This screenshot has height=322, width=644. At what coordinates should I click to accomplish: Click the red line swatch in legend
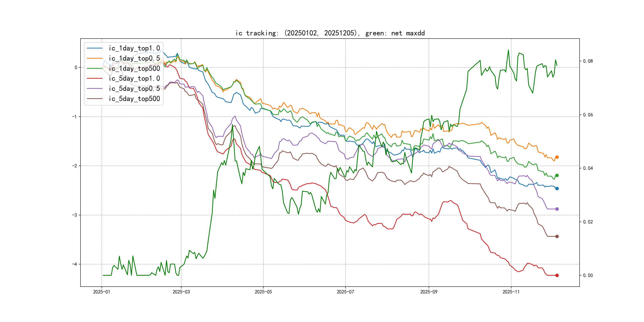95,78
